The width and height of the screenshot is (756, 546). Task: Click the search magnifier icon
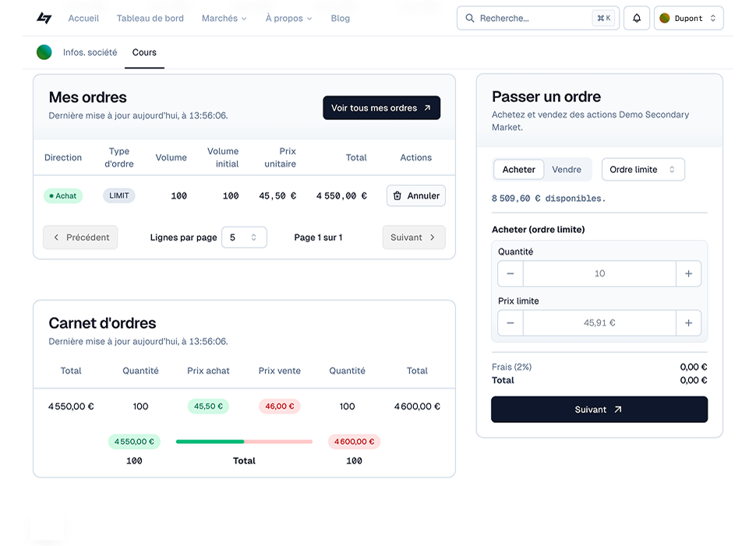[470, 18]
